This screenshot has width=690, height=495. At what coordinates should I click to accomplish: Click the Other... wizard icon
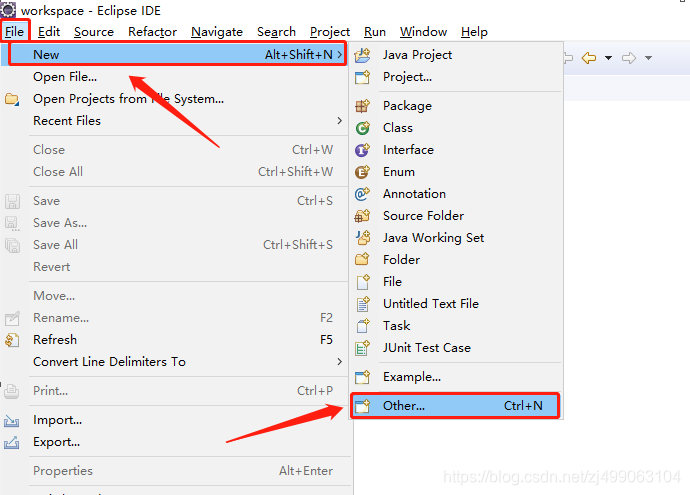[363, 406]
